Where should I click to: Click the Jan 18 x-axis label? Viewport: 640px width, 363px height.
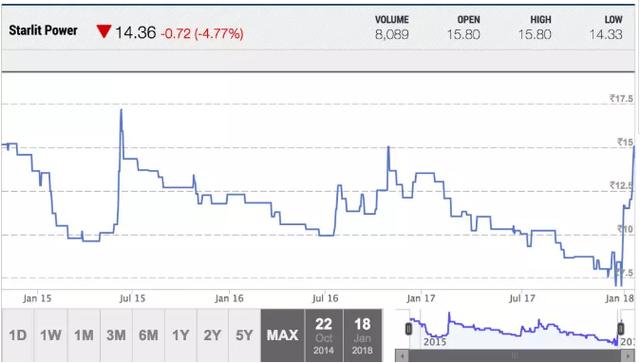point(619,298)
